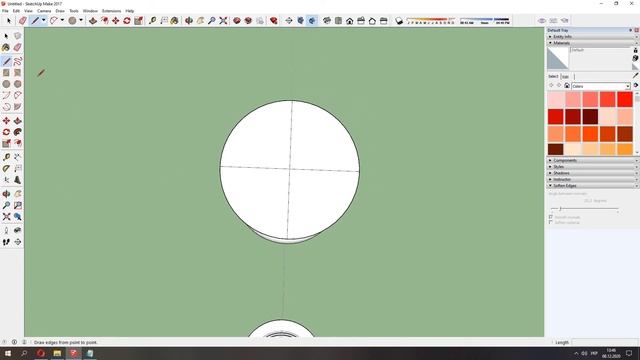The width and height of the screenshot is (640, 360).
Task: Select the Walk tool
Action: point(6,242)
